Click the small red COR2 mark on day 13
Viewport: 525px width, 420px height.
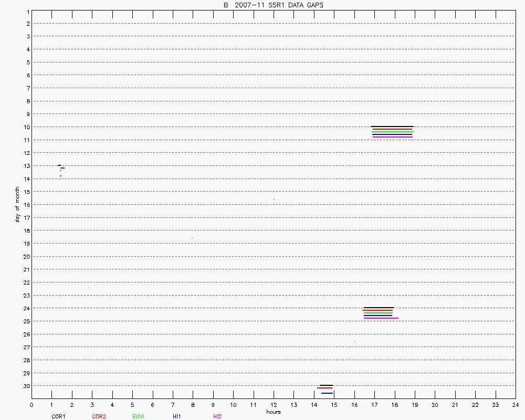tap(62, 168)
